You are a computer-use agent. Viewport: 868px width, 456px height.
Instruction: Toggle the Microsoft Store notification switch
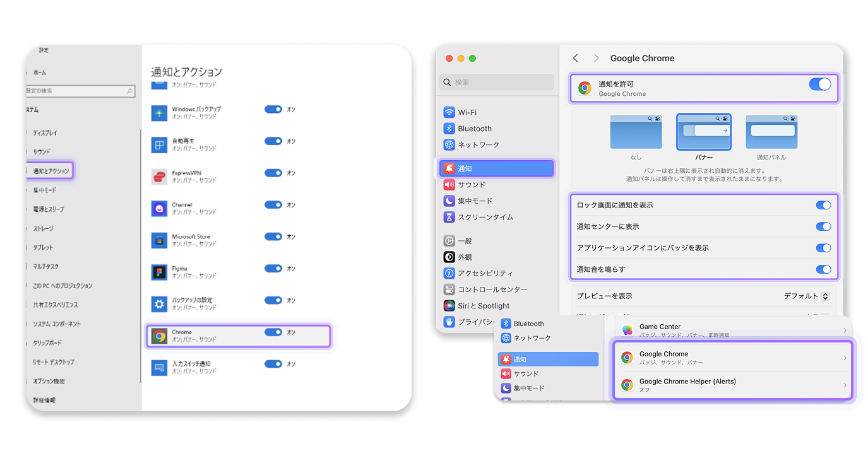coord(273,237)
